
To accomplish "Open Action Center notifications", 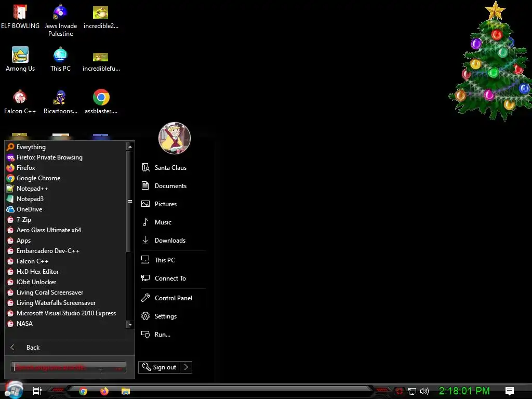I will [x=510, y=391].
